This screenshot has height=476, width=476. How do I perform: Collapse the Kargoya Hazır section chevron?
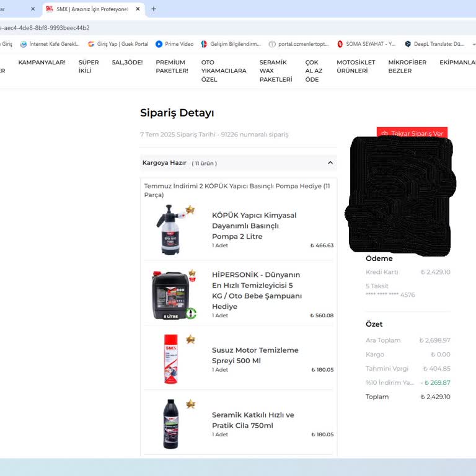[330, 163]
